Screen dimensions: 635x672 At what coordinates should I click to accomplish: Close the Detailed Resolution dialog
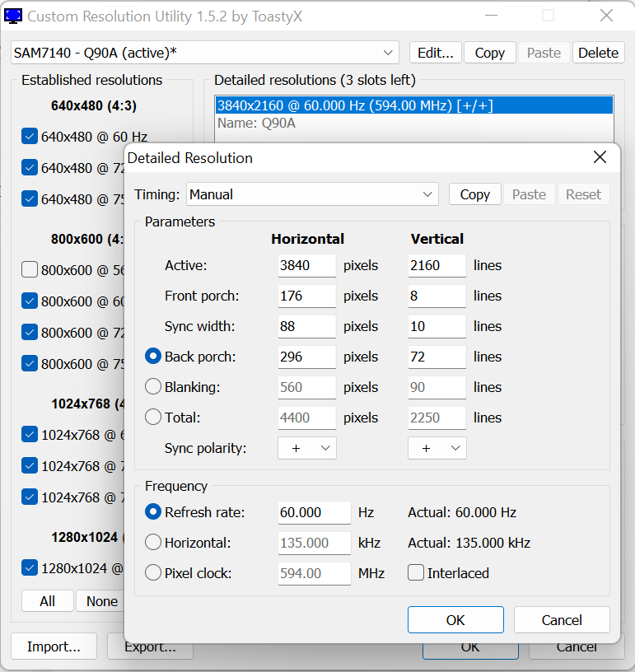coord(600,157)
